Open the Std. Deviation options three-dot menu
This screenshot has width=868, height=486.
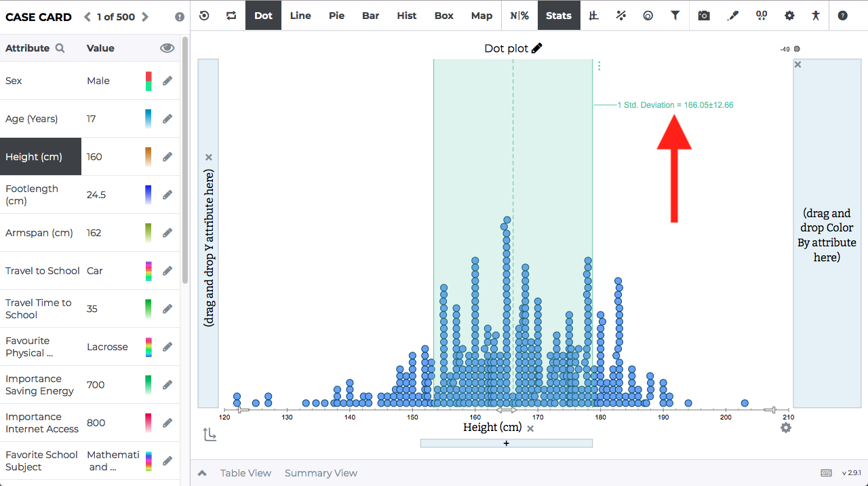click(599, 66)
